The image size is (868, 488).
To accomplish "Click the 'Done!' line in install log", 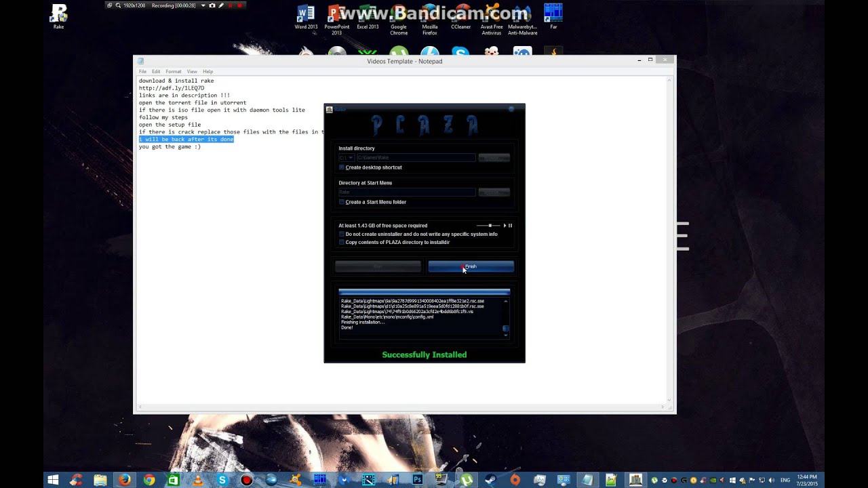I will click(347, 327).
